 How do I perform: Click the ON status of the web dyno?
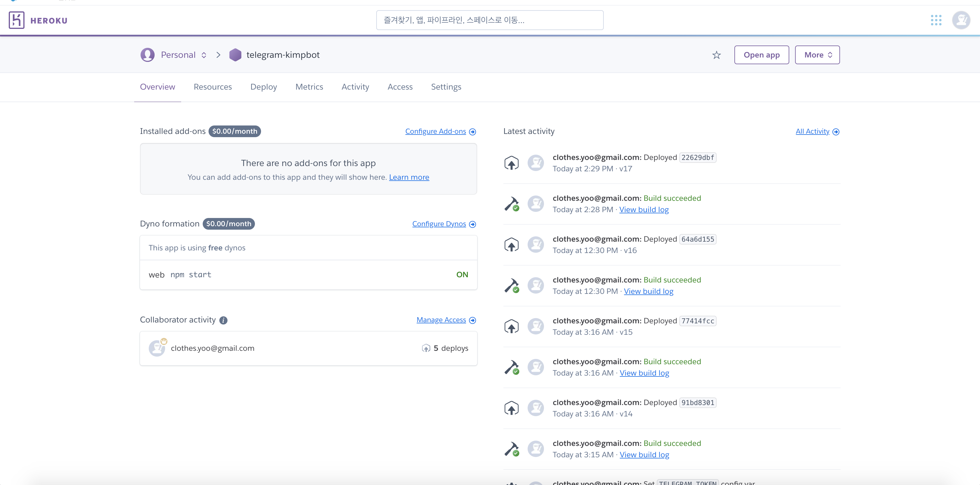(x=462, y=275)
